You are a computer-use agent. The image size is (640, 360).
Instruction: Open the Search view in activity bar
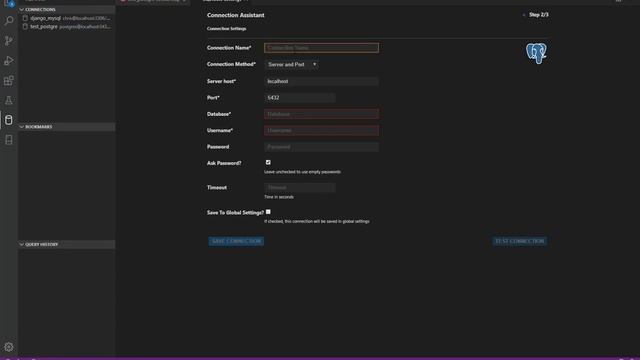[x=9, y=20]
